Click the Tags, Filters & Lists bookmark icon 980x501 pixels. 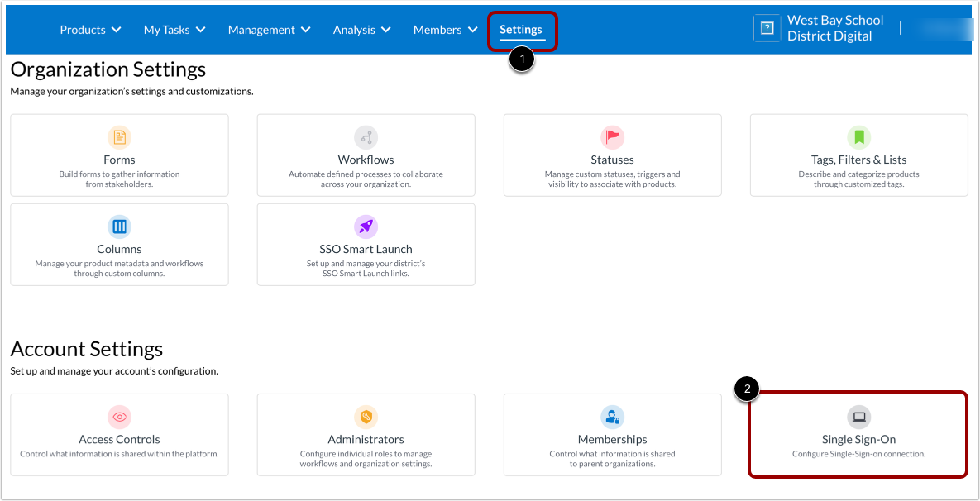[x=858, y=137]
